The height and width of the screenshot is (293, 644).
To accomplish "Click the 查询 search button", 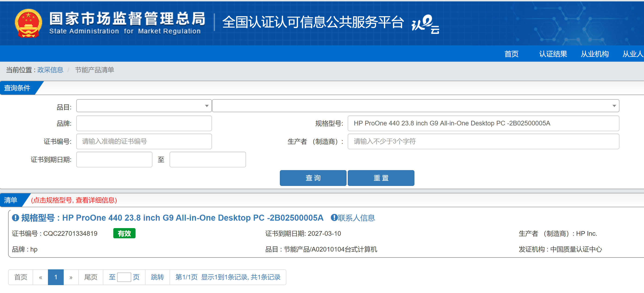I will (x=313, y=178).
